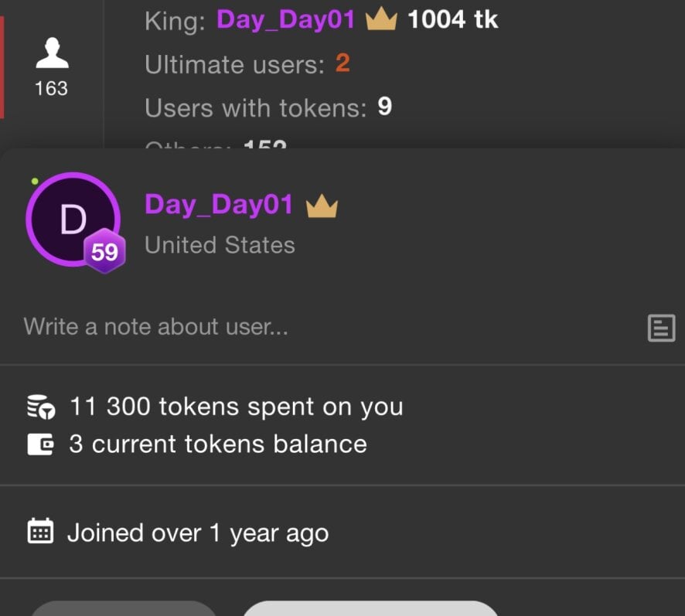Click the calendar joined icon

click(x=41, y=531)
